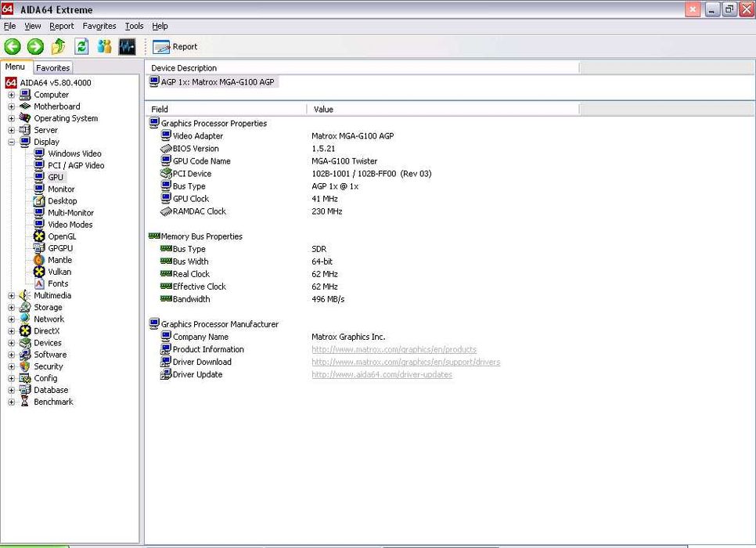Collapse the Display tree node

coord(11,142)
